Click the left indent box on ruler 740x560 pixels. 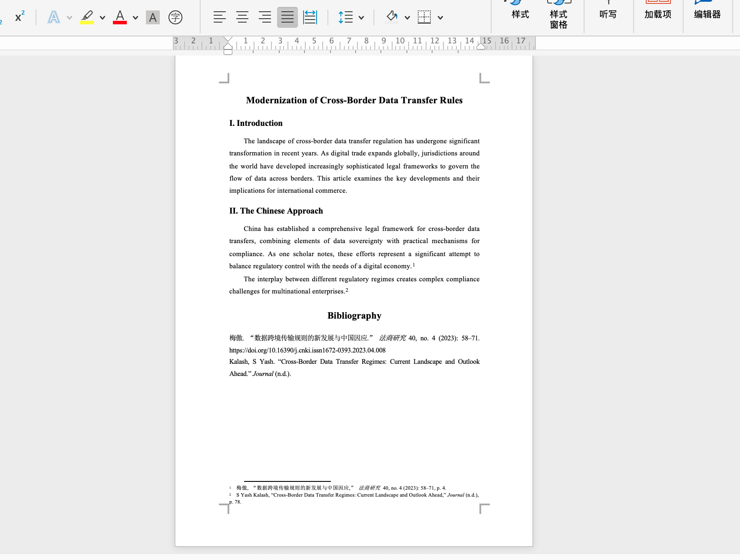(x=228, y=52)
